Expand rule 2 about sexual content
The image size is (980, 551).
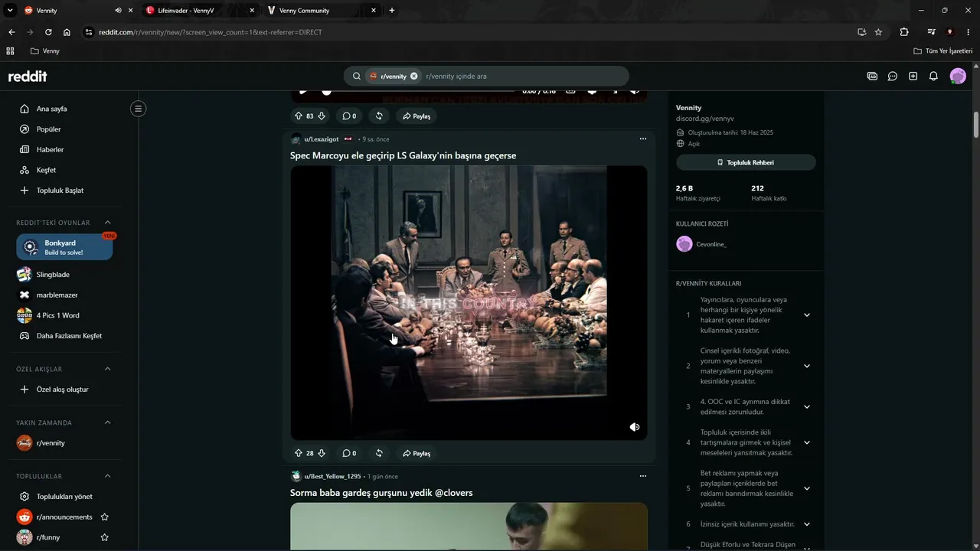[807, 366]
